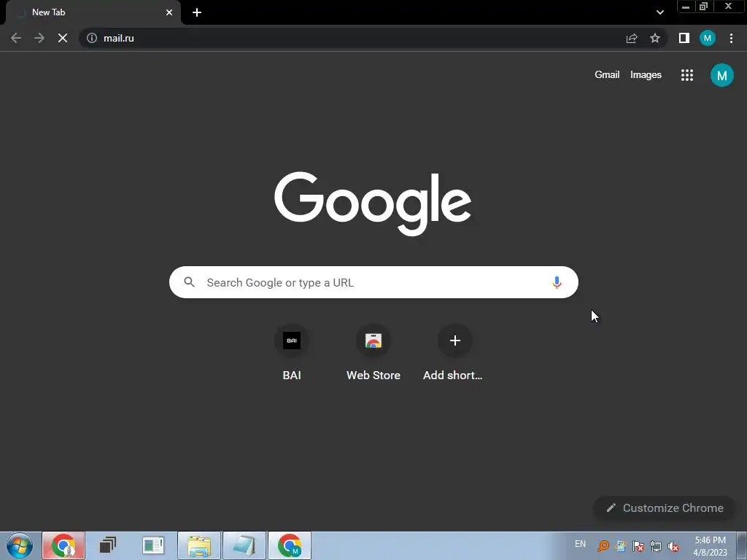Click the muted volume tray icon

(x=673, y=546)
